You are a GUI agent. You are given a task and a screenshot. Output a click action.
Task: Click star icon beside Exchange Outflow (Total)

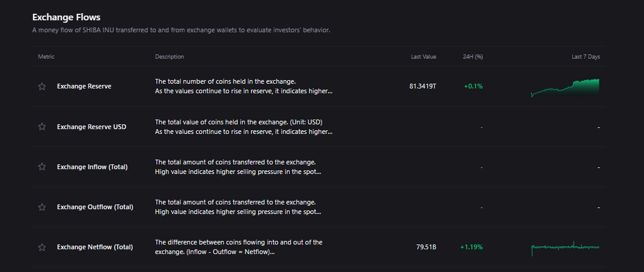coord(42,207)
